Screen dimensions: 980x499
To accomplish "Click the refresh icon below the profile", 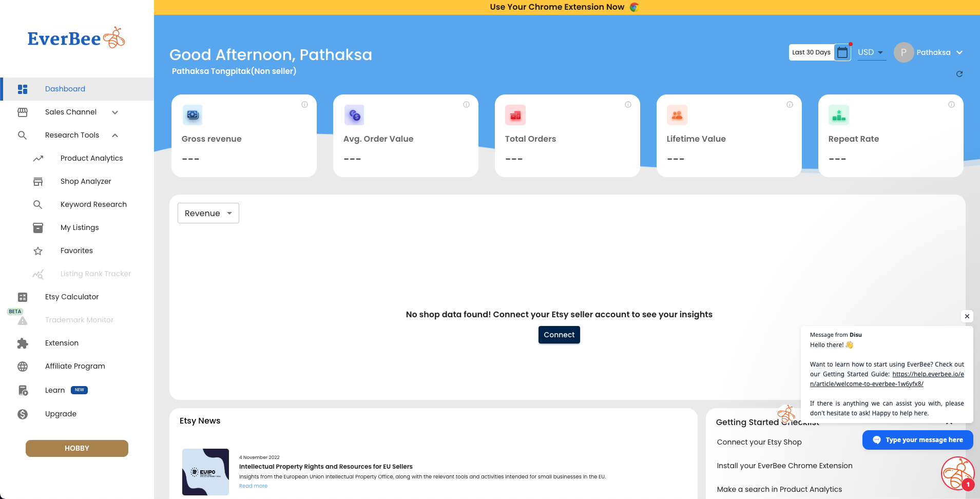I will [x=959, y=74].
